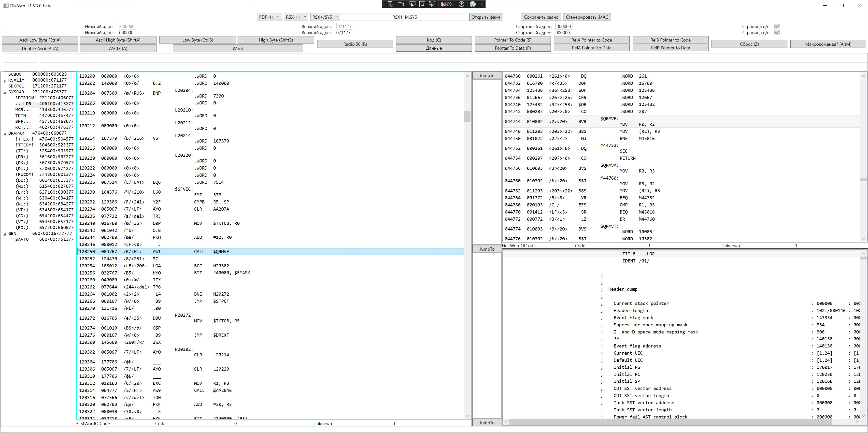Enable the Track Focused Element icon

click(x=432, y=4)
